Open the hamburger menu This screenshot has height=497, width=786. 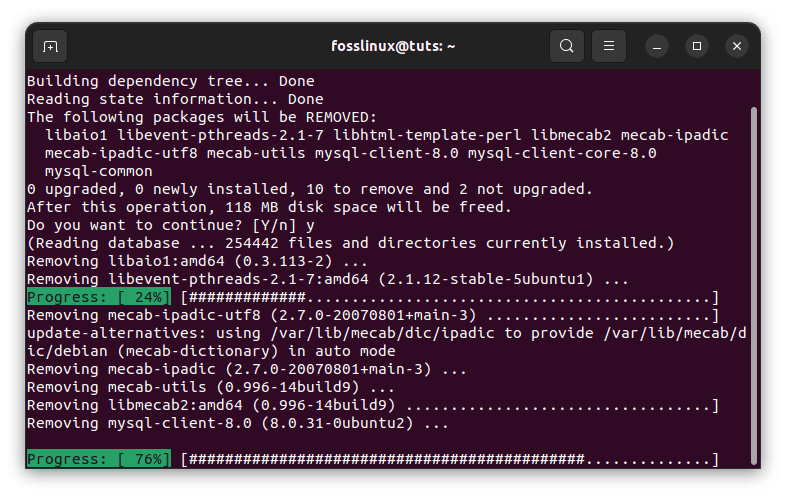point(609,46)
